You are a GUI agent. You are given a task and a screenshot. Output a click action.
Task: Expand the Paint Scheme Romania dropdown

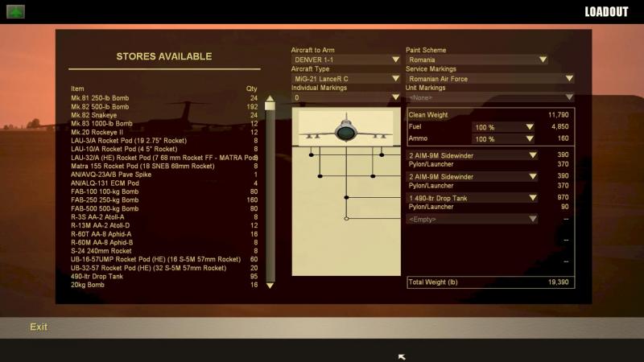point(477,60)
